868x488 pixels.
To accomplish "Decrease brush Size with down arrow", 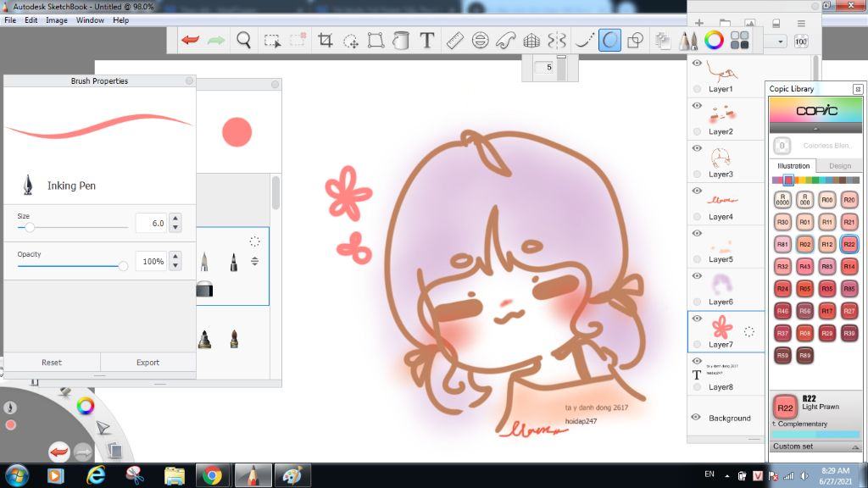I will [175, 227].
